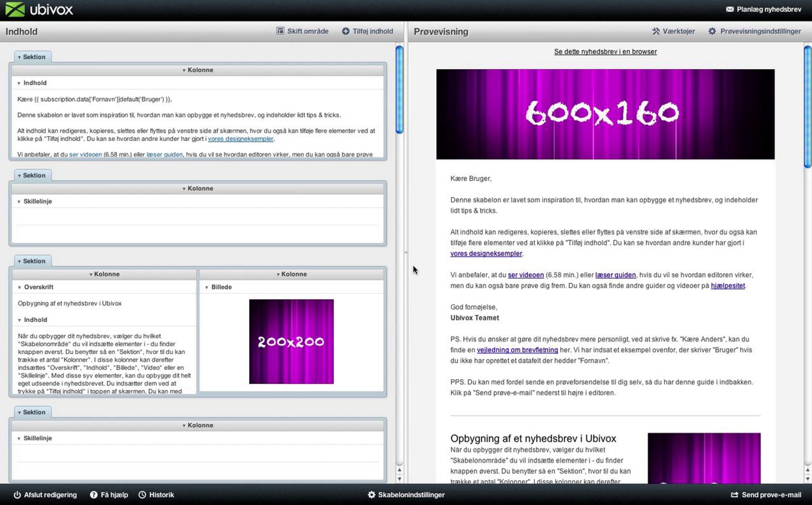Open the Skabelonindstillinger gear icon
Viewport: 812px width, 505px height.
pos(371,495)
